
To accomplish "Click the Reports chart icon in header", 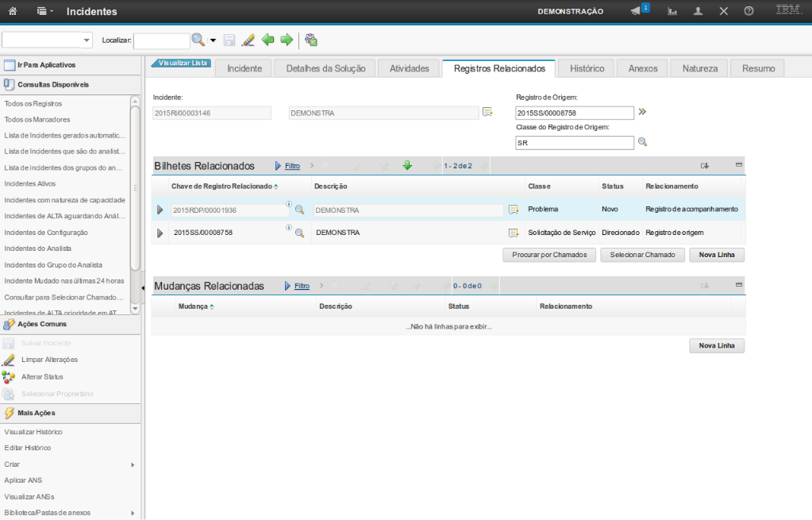I will [672, 12].
